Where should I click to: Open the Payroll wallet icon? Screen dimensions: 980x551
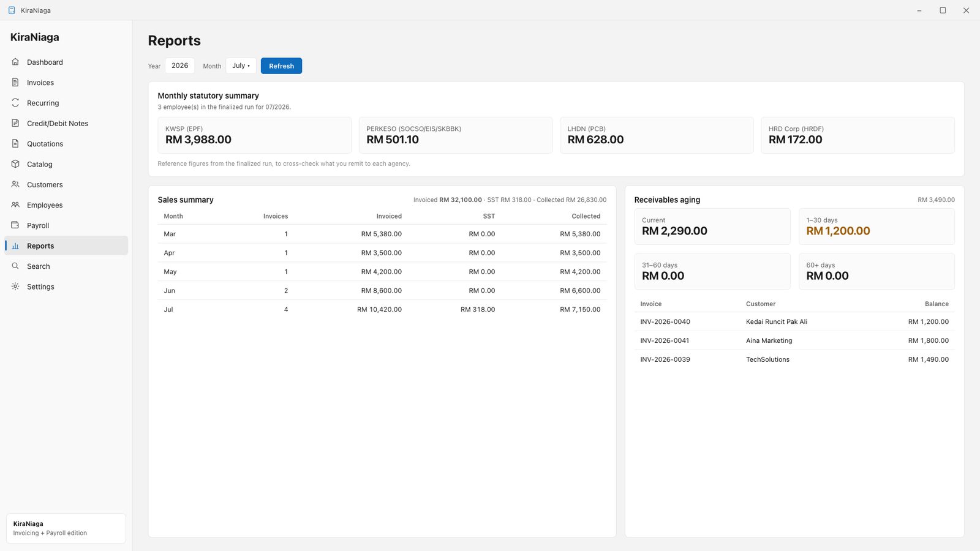click(x=15, y=225)
